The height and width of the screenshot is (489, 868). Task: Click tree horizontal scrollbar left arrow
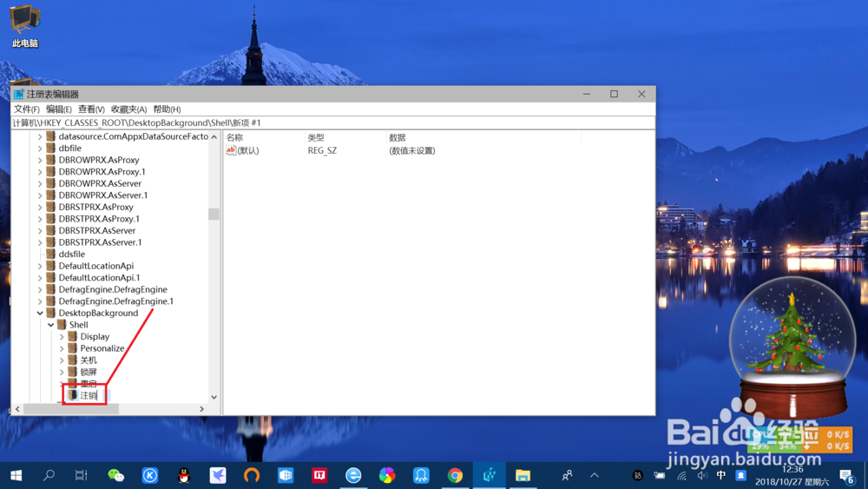17,409
